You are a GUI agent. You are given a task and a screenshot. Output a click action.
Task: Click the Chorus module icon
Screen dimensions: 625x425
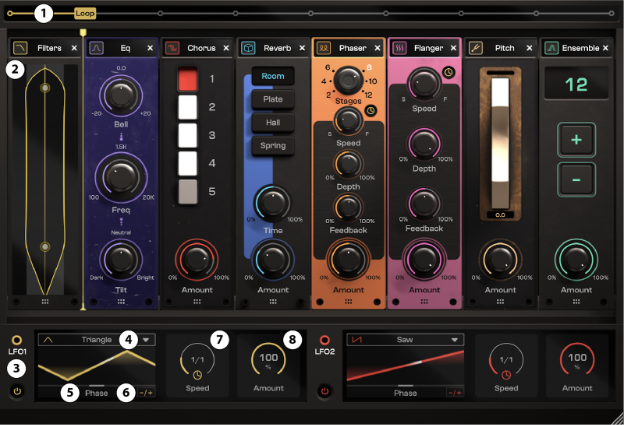[172, 48]
